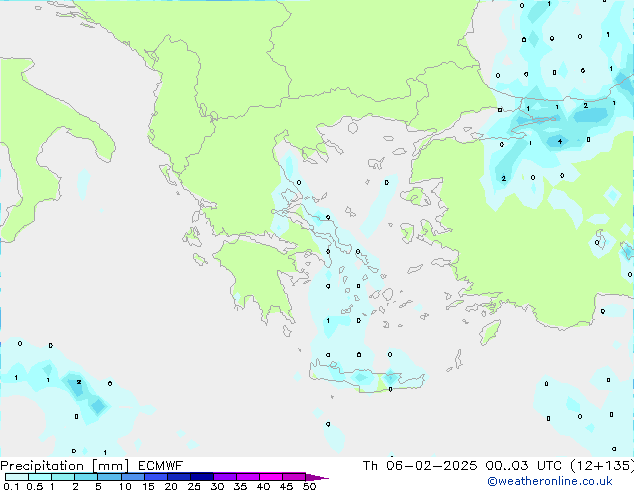Select the 5–10 mm legend swatch
Image resolution: width=634 pixels, height=490 pixels.
(109, 477)
